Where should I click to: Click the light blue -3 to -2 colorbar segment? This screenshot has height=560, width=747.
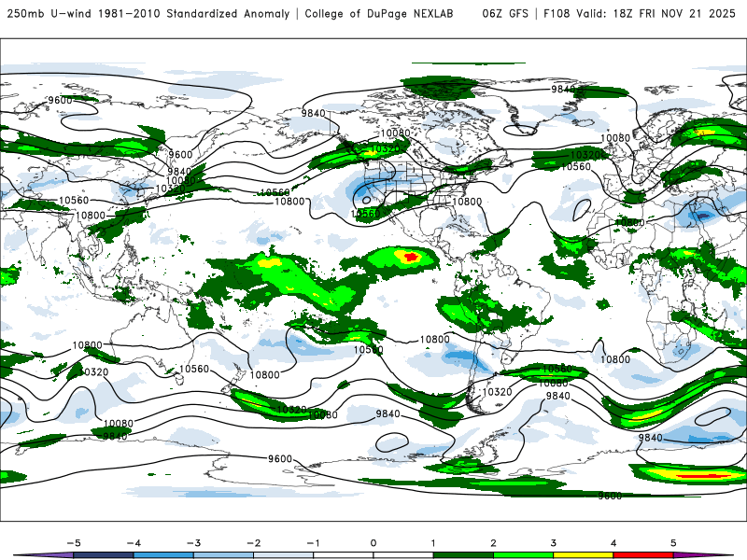[223, 555]
